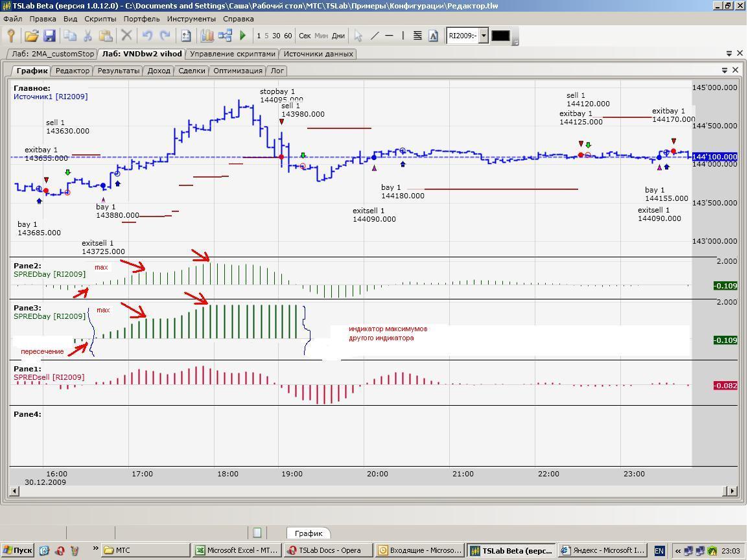This screenshot has width=748, height=560.
Task: Click the text annotation A tool
Action: click(433, 36)
